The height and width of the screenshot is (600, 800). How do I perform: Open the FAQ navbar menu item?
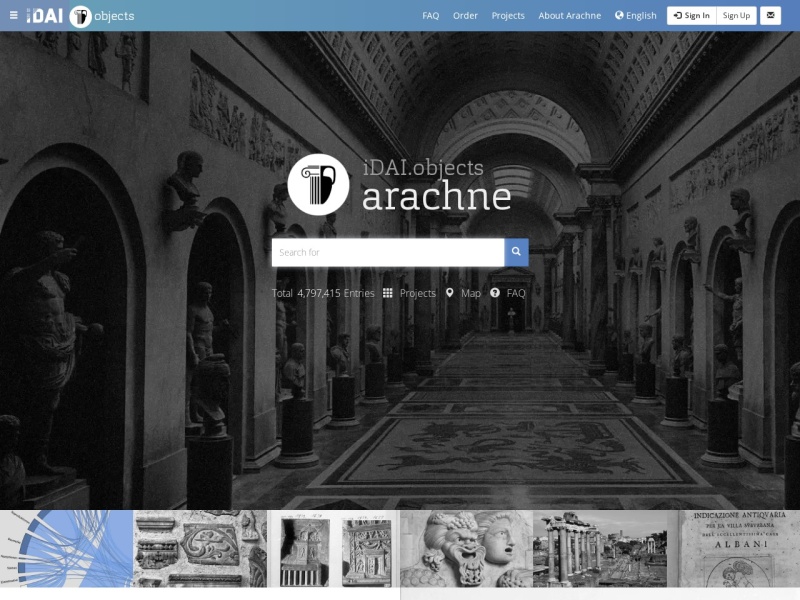click(x=431, y=16)
